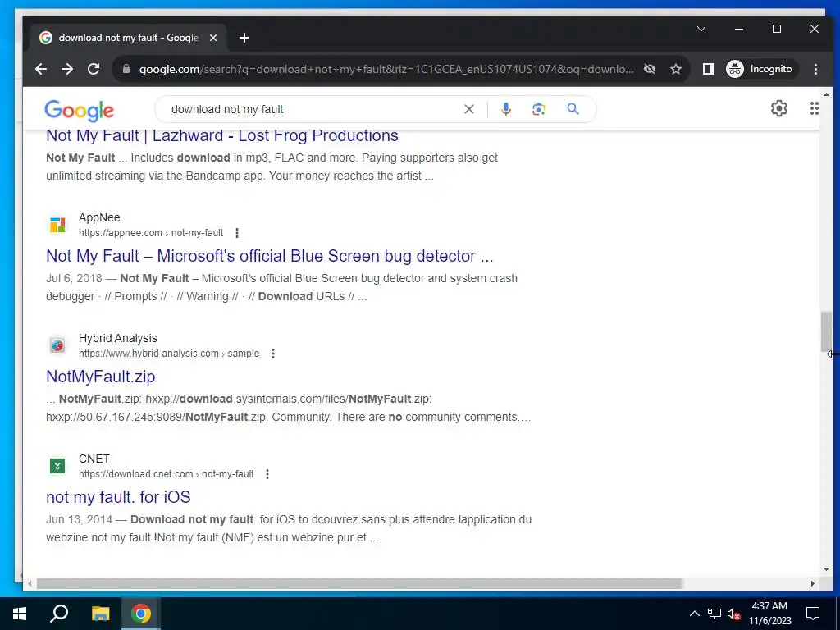Screen dimensions: 840x630
Task: Select the 'download not my fault - Google' tab
Action: point(127,38)
